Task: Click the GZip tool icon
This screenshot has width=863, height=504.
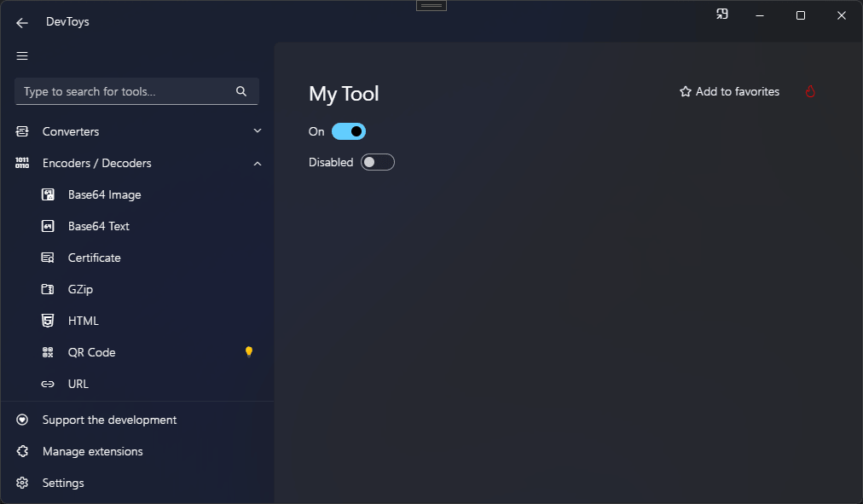Action: (x=49, y=290)
